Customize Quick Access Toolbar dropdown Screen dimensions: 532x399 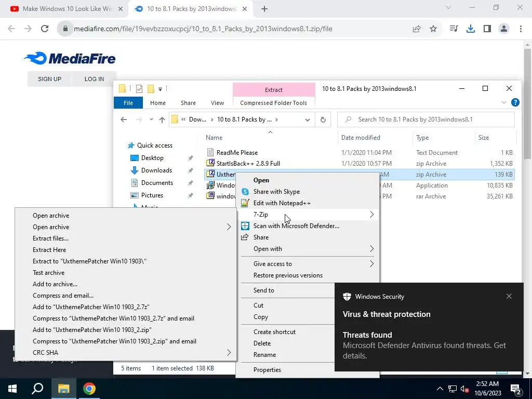160,89
